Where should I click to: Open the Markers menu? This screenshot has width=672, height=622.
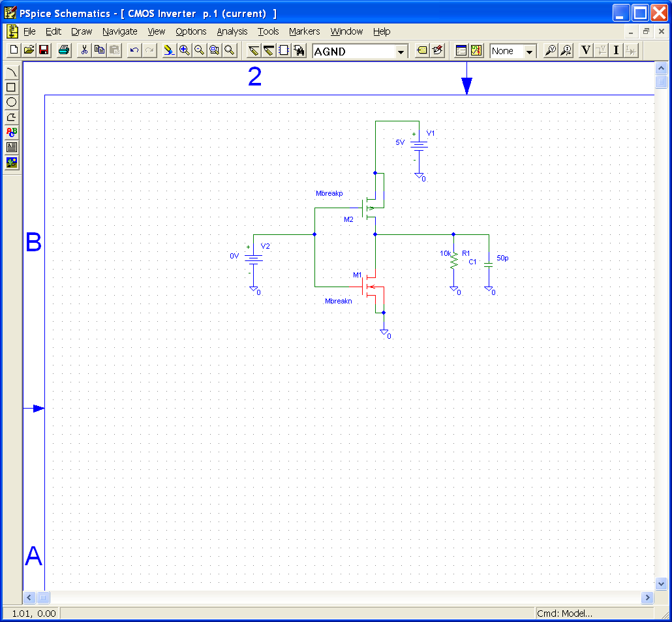[x=304, y=31]
